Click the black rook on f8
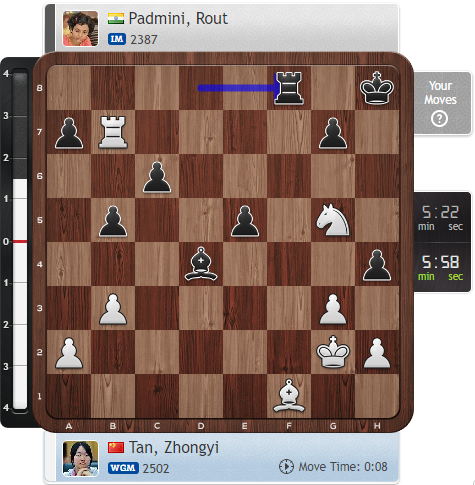 tap(289, 88)
